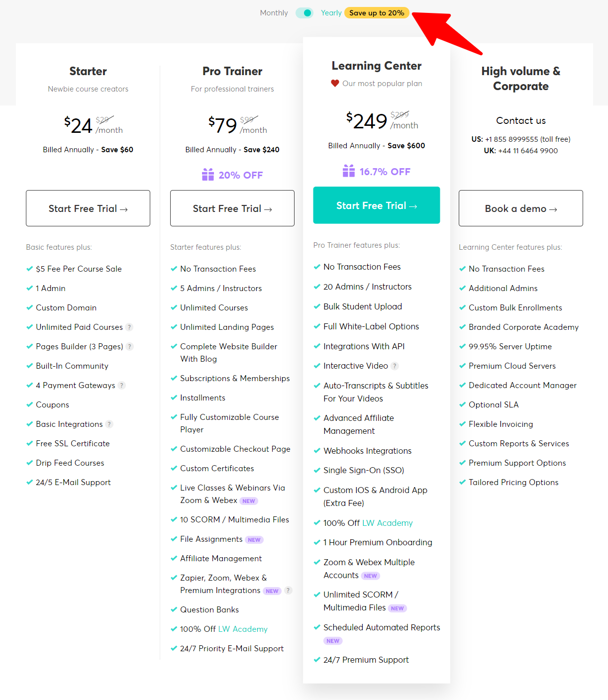
Task: Click the question mark beside Unlimited Paid Courses
Action: pyautogui.click(x=130, y=327)
